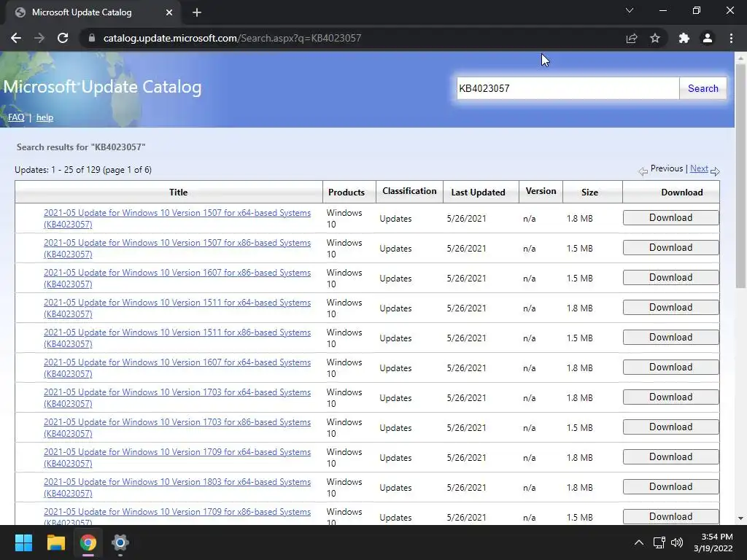Open Version 1507 x64-based update link
This screenshot has height=560, width=747.
[x=177, y=219]
